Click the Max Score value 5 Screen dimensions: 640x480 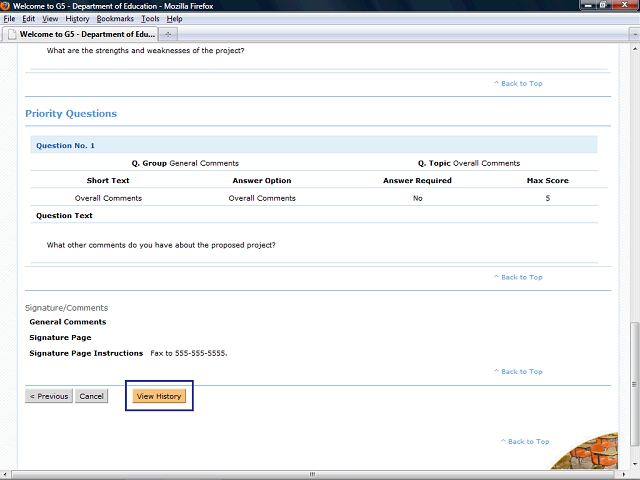tap(548, 198)
